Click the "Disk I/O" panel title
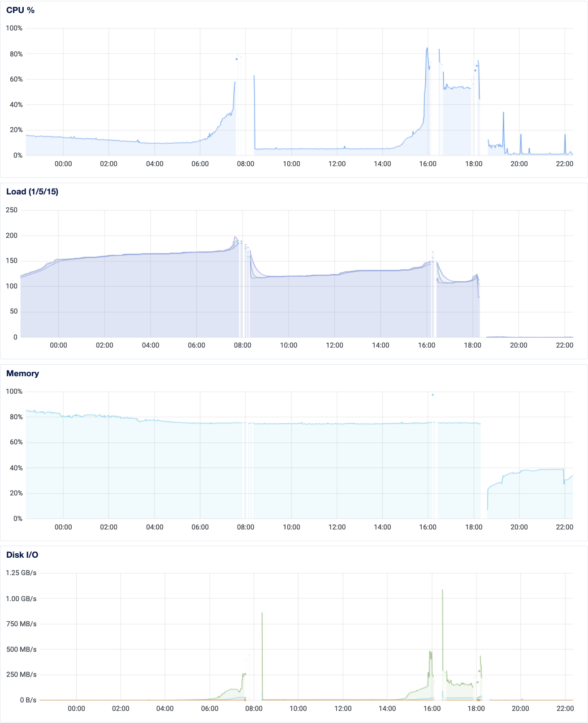Image resolution: width=588 pixels, height=723 pixels. coord(22,555)
